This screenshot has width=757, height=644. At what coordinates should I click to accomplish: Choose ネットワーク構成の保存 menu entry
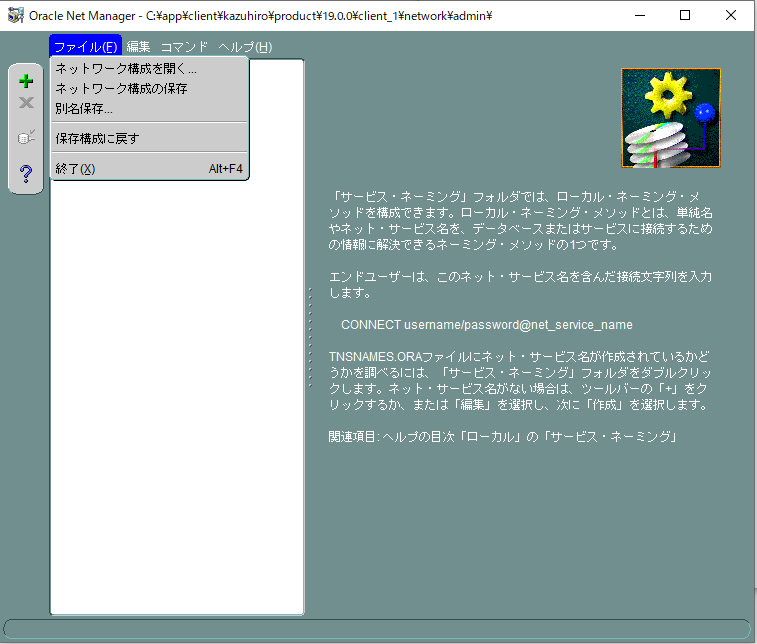pos(121,89)
